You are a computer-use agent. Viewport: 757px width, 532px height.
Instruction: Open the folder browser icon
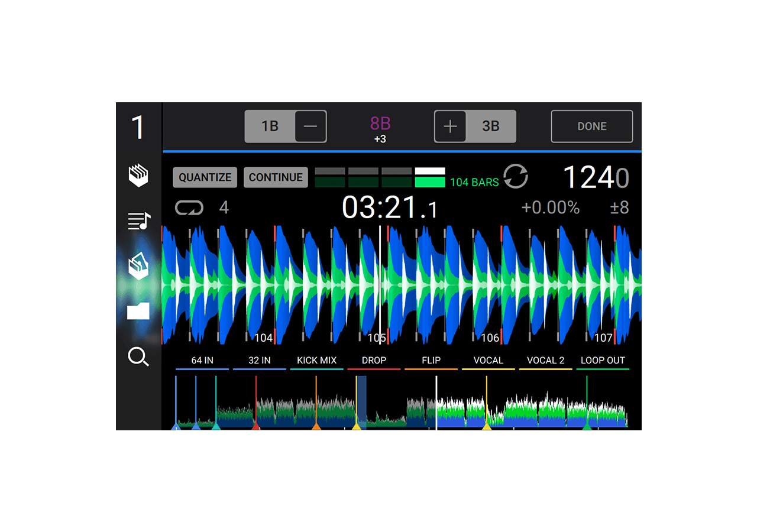tap(138, 311)
